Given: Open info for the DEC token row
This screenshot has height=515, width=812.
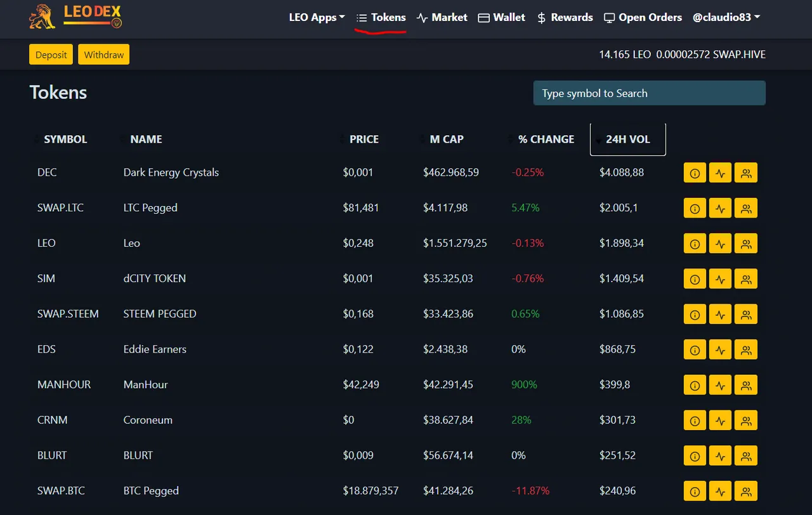Looking at the screenshot, I should (695, 173).
